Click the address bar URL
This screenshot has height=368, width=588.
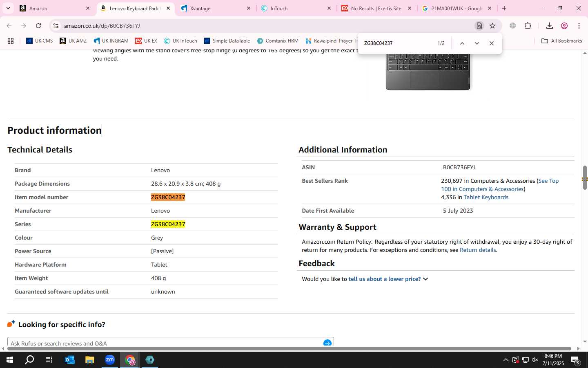(x=102, y=26)
